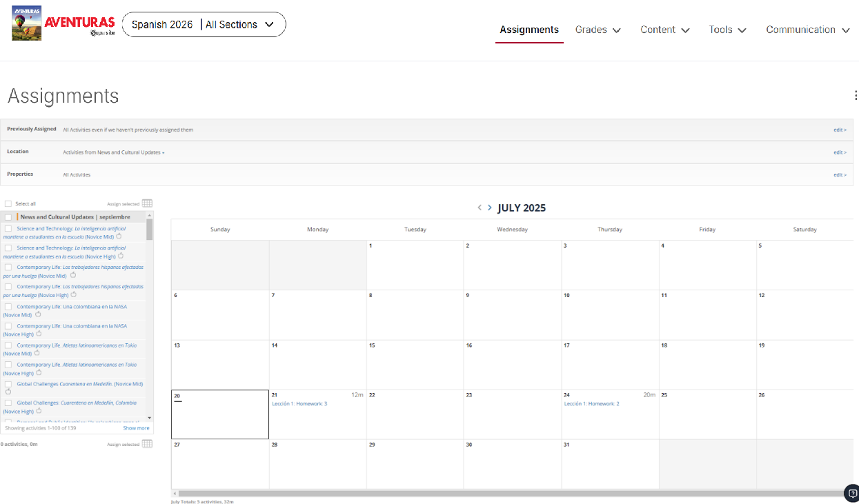
Task: Click edit for Location filter
Action: [x=840, y=152]
